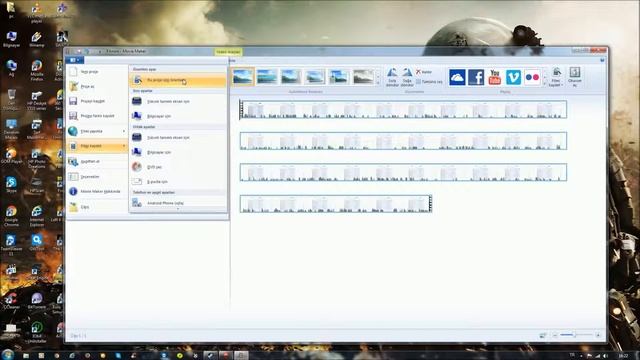Share movie via Facebook icon

[x=476, y=77]
